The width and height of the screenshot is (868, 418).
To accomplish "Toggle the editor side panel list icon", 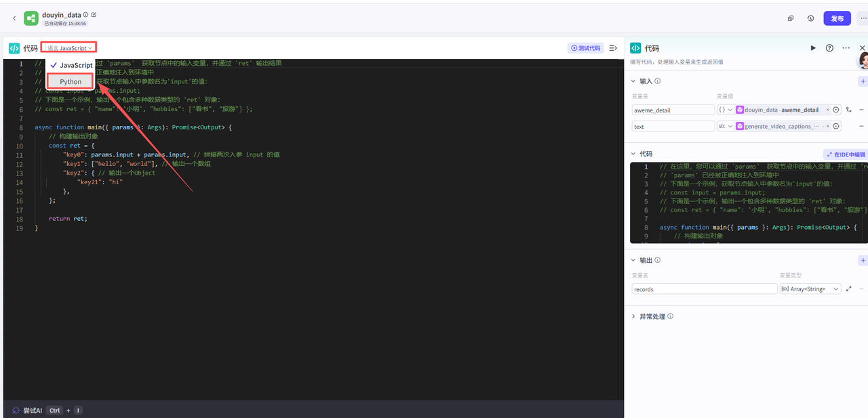I will tap(613, 48).
